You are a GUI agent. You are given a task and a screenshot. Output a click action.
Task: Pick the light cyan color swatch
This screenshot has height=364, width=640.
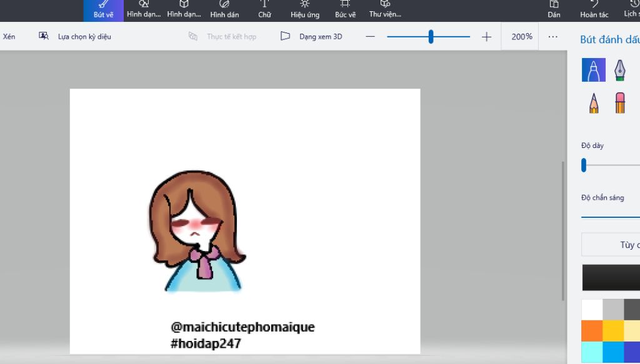(592, 352)
